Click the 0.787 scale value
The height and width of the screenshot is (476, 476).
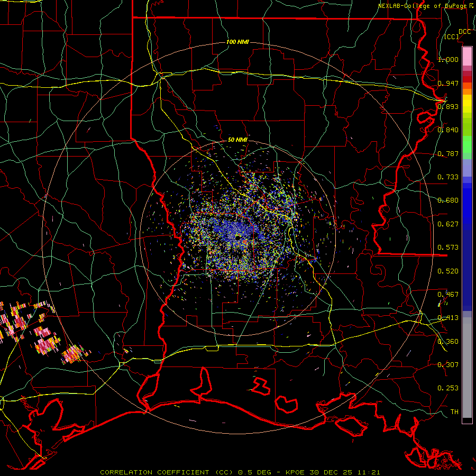[x=448, y=153]
